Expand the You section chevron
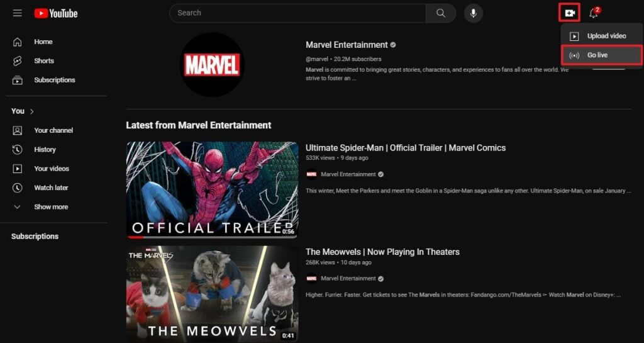 [x=32, y=111]
